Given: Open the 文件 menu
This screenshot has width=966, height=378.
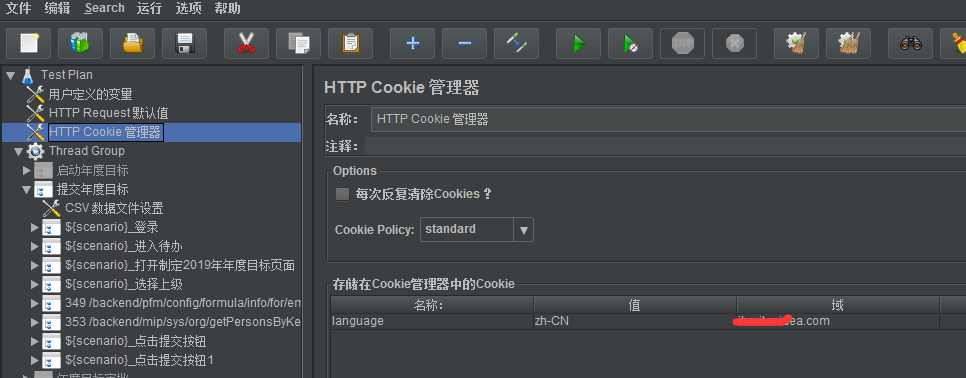Looking at the screenshot, I should pyautogui.click(x=18, y=9).
